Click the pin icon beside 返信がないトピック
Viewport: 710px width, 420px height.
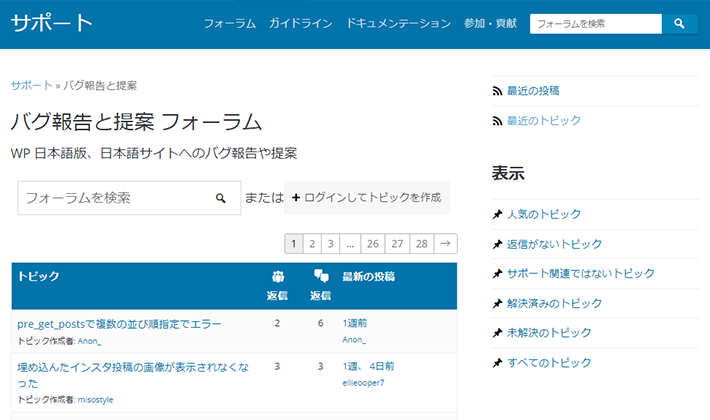tap(497, 244)
